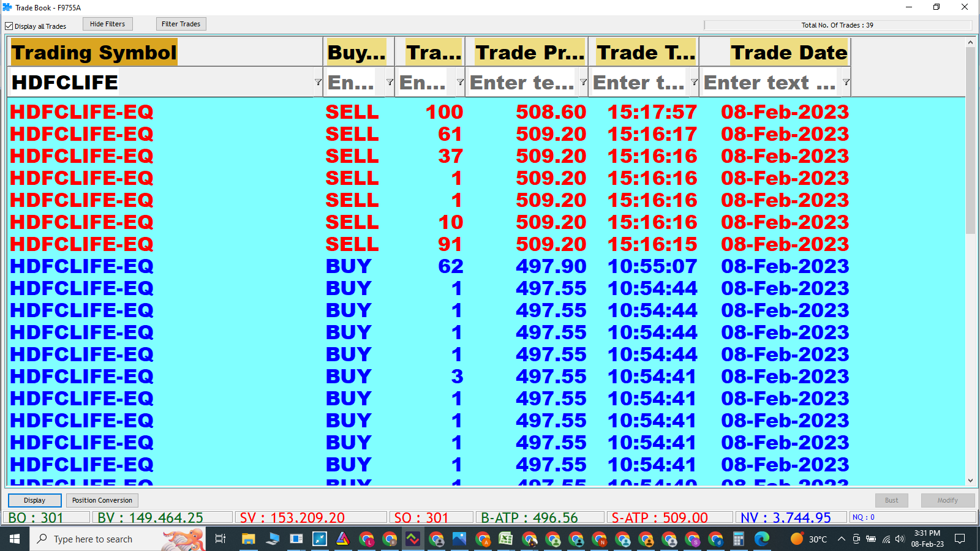Focus the Trade Date filter text field
The width and height of the screenshot is (980, 551).
pos(771,82)
